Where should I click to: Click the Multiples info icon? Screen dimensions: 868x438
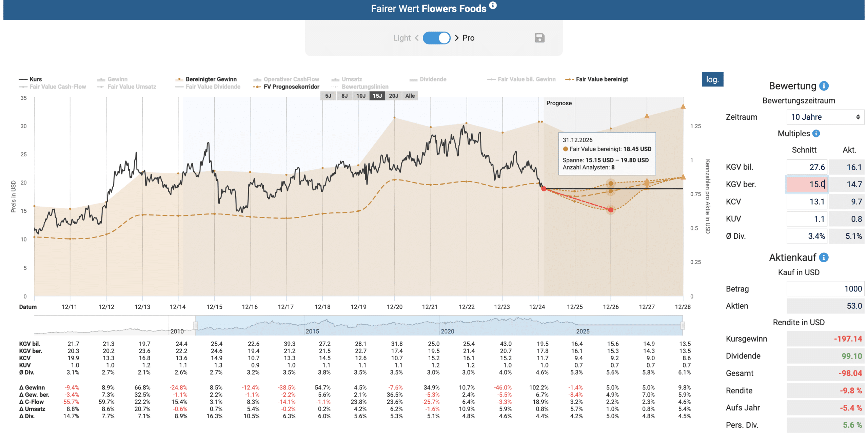tap(816, 133)
